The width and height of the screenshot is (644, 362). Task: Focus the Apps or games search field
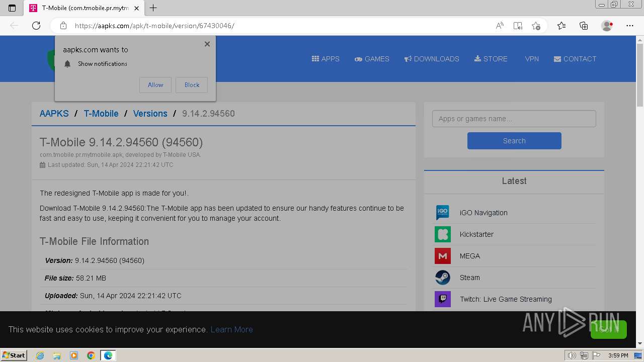[x=514, y=119]
